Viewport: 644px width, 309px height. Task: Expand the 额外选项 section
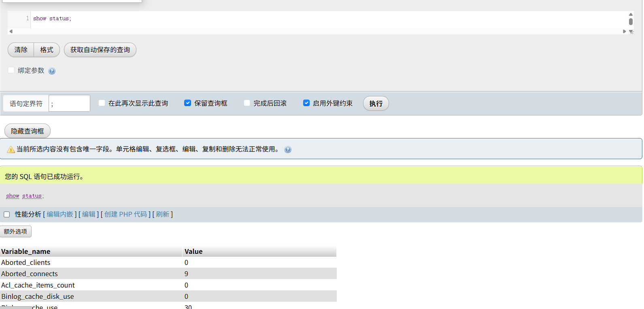[x=16, y=232]
